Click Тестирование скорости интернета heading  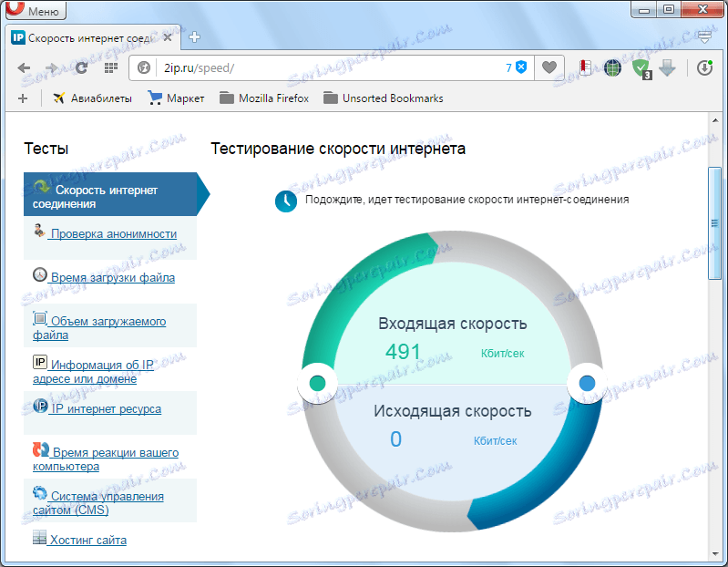(338, 149)
